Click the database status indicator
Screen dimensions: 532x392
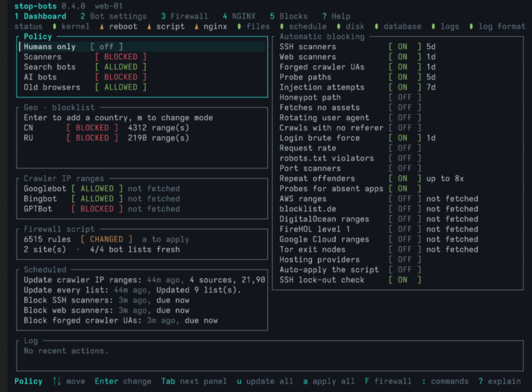point(398,27)
